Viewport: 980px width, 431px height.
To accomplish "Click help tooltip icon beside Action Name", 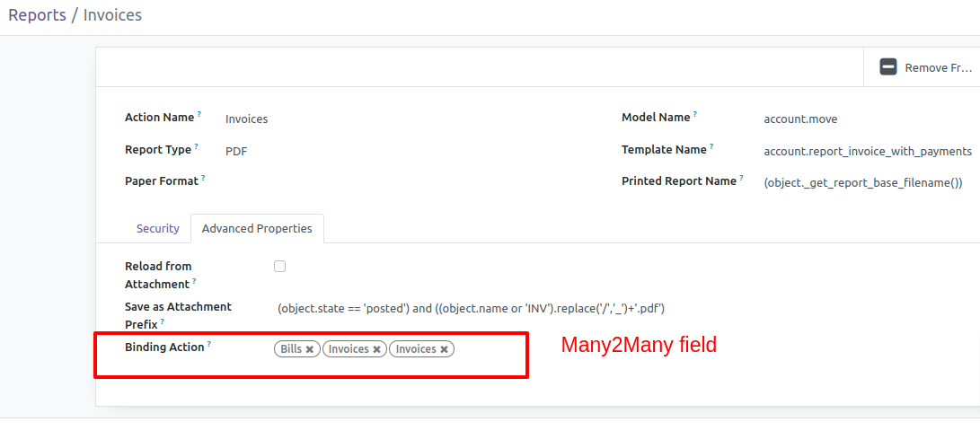I will pos(199,114).
